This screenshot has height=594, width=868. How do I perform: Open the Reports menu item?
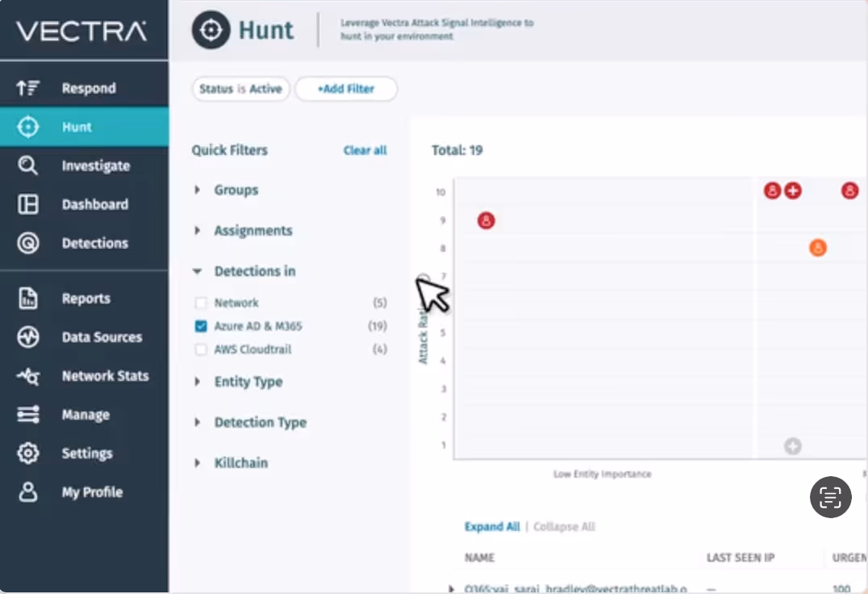coord(84,299)
